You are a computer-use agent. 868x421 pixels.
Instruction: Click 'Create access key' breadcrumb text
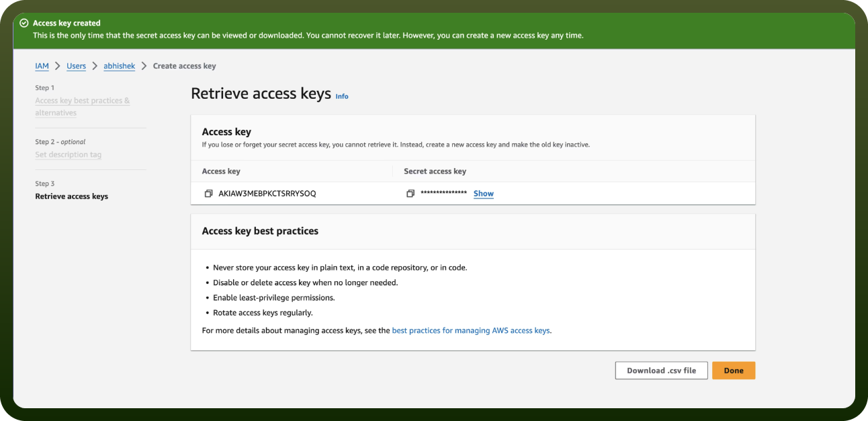pos(184,66)
